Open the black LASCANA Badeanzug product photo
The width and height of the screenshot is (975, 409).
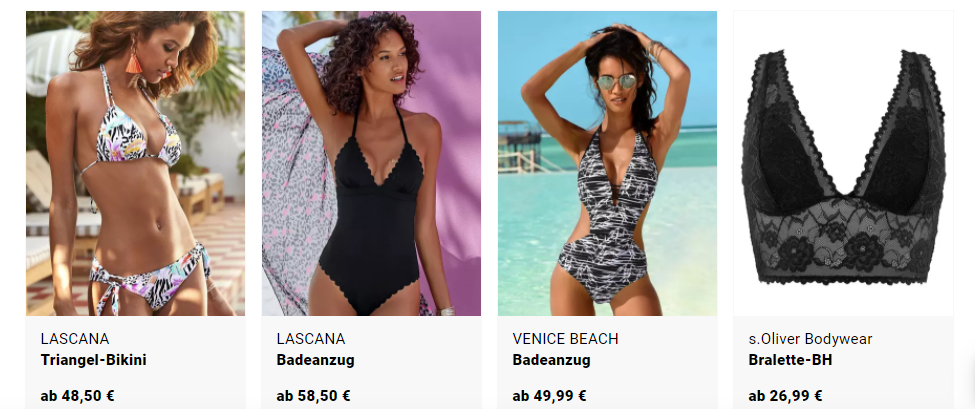tap(371, 163)
